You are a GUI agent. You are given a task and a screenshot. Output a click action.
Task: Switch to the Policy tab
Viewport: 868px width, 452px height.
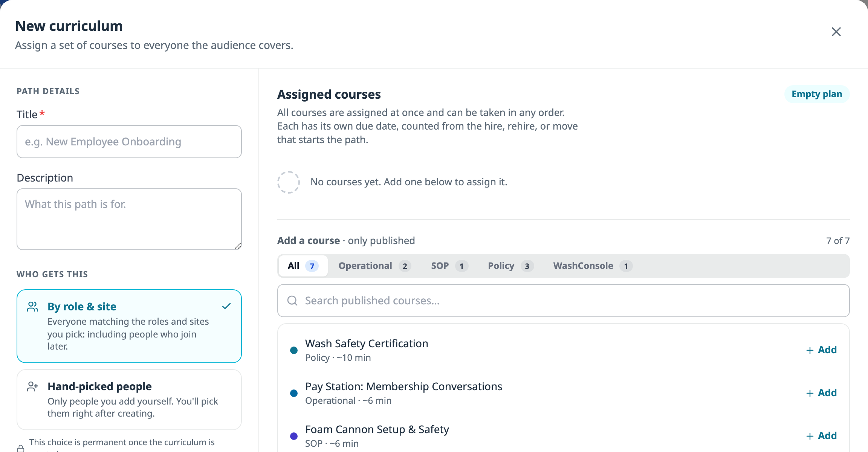(510, 266)
